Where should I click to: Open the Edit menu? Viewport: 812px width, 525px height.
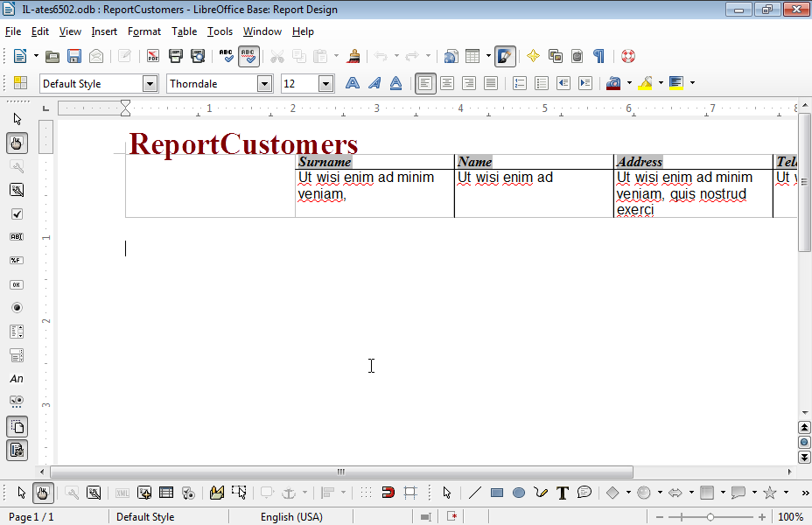click(40, 31)
